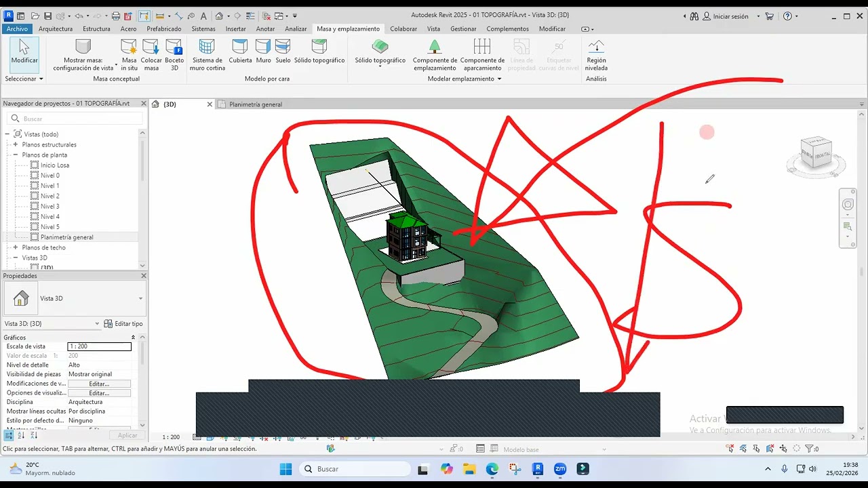Expand the Modelar emplazamiento panel dropdown
This screenshot has width=868, height=488.
click(465, 79)
